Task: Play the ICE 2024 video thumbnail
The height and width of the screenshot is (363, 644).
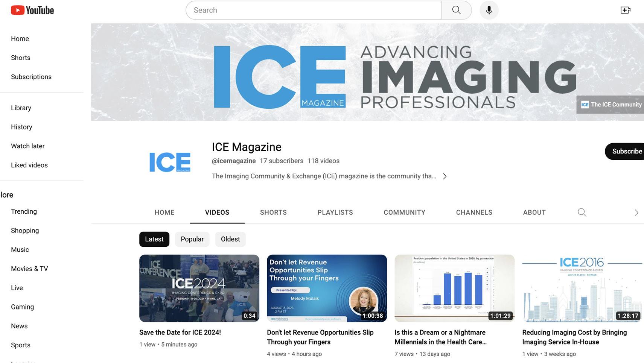Action: [199, 288]
